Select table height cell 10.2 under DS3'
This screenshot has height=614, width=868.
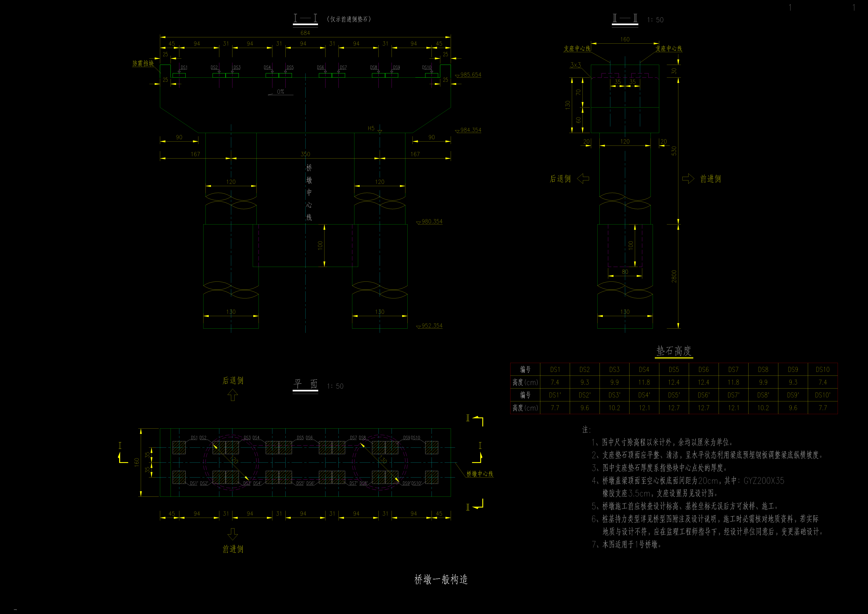click(614, 408)
